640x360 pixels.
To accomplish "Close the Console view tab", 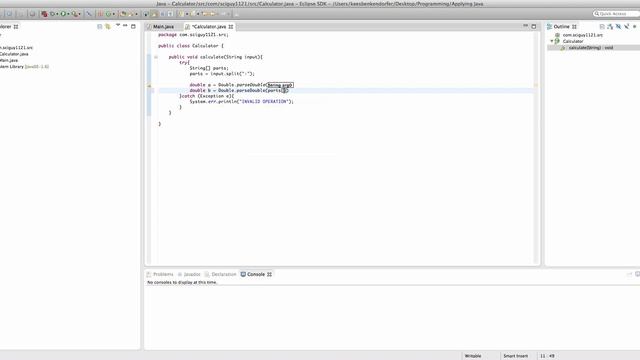I will coord(269,274).
